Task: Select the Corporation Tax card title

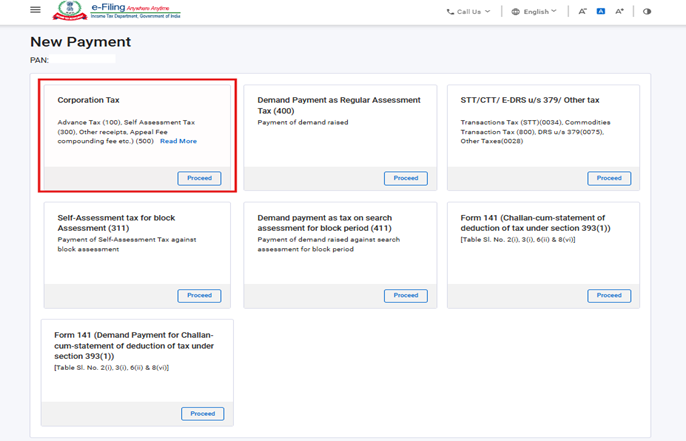Action: (89, 100)
